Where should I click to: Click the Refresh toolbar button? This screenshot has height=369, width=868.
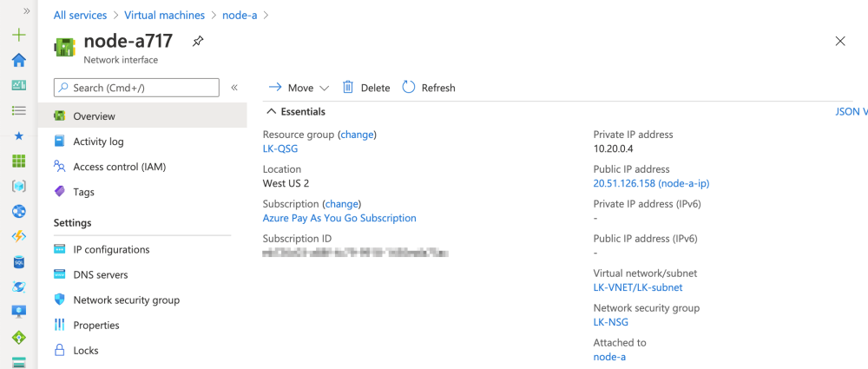click(429, 88)
